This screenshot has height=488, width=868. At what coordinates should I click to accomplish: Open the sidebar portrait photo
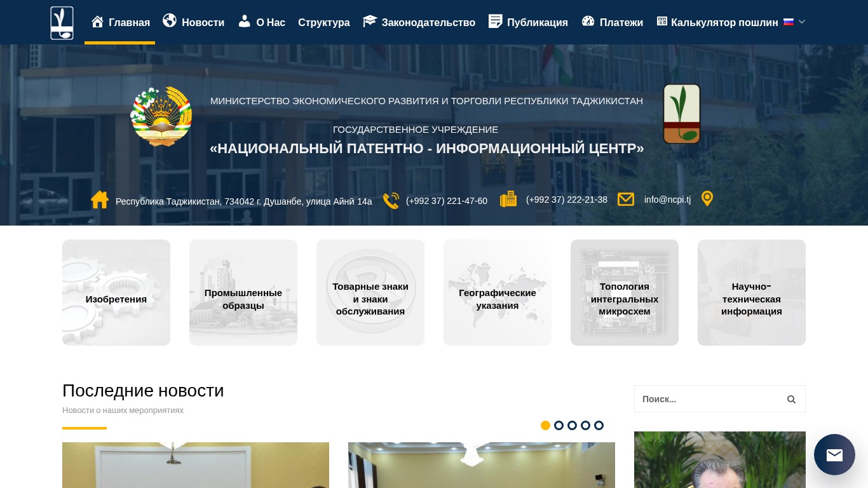[720, 460]
